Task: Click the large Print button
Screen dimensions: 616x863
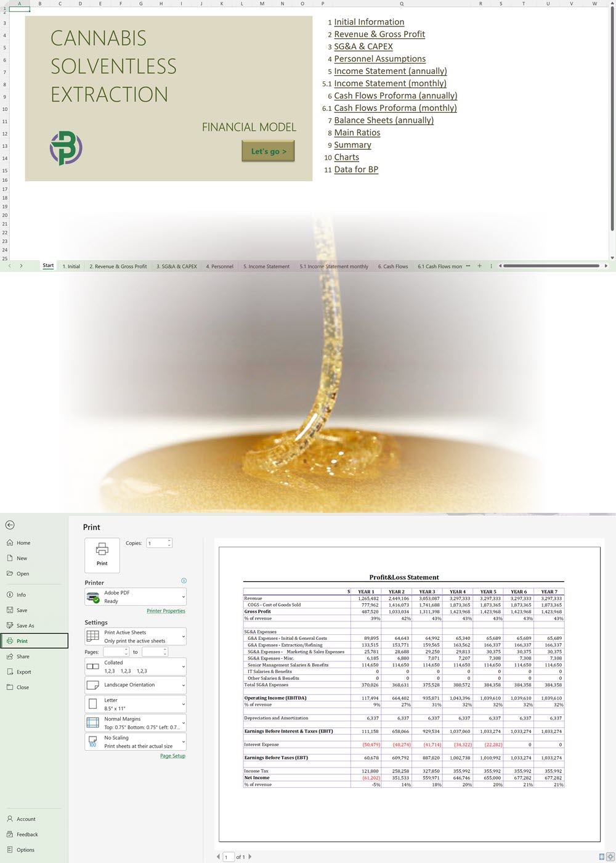Action: [x=102, y=555]
